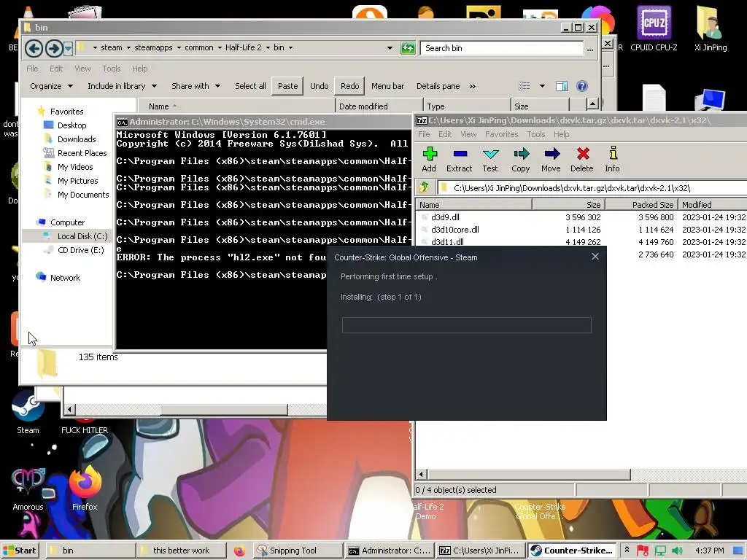Sort by the Date modified column in Explorer
747x560 pixels.
pos(379,106)
